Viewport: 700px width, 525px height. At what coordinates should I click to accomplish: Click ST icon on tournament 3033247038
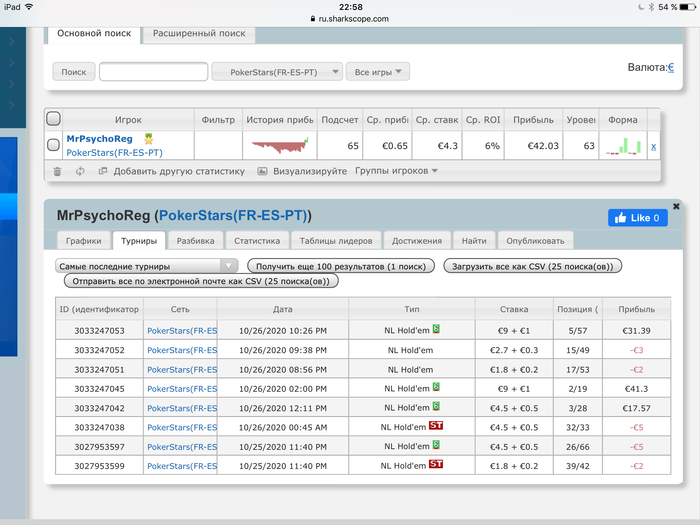click(436, 425)
